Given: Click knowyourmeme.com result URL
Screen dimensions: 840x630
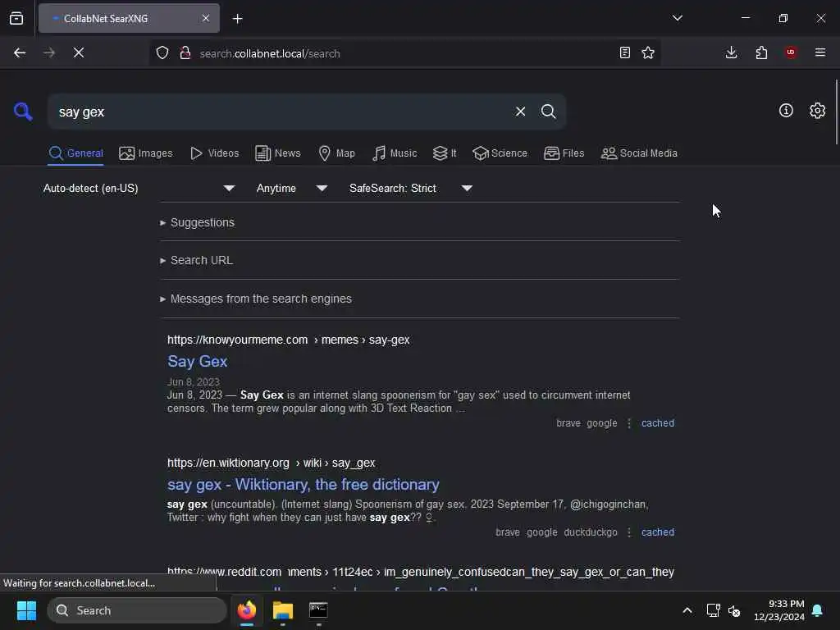Looking at the screenshot, I should pyautogui.click(x=288, y=340).
